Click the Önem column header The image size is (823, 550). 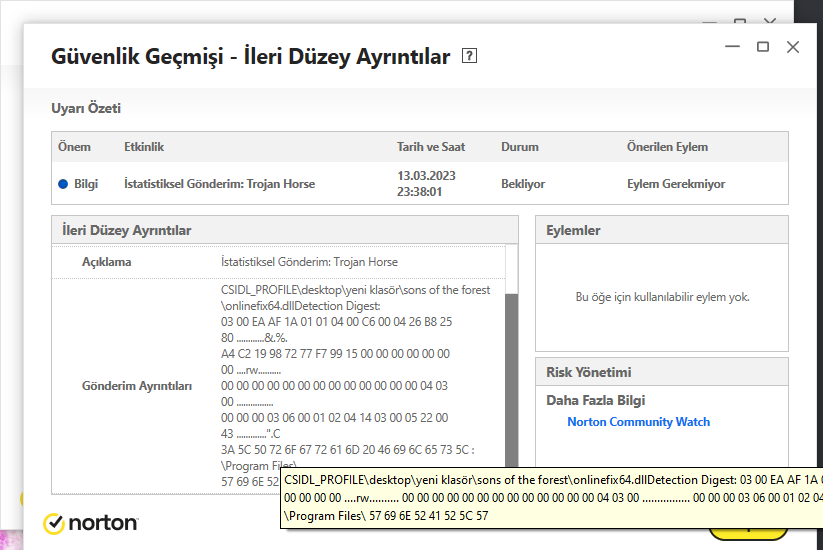74,147
